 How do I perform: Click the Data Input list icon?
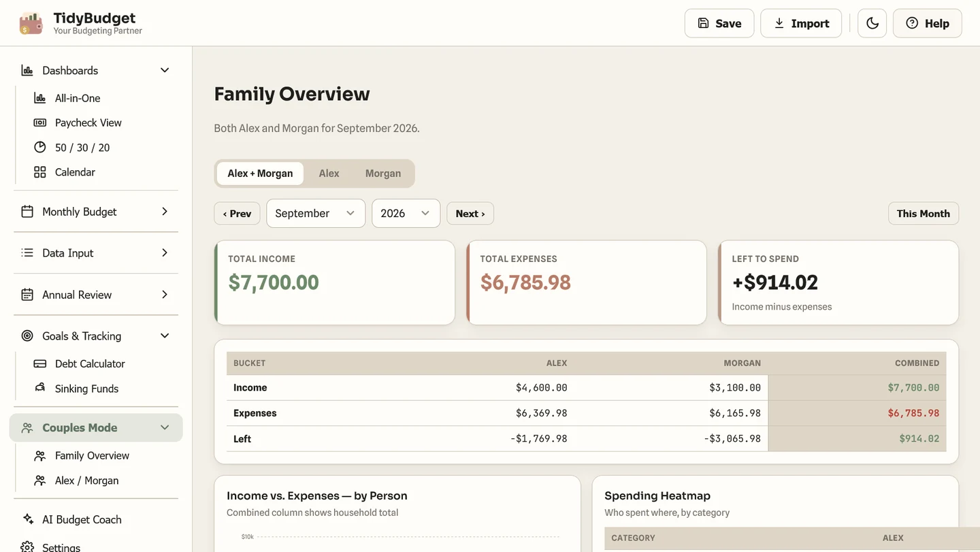point(27,253)
